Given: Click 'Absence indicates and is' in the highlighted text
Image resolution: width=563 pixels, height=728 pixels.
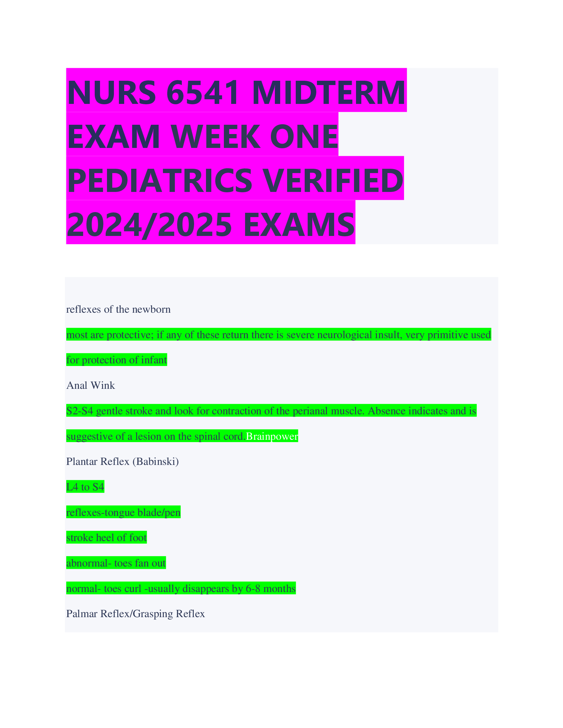Looking at the screenshot, I should coord(422,411).
